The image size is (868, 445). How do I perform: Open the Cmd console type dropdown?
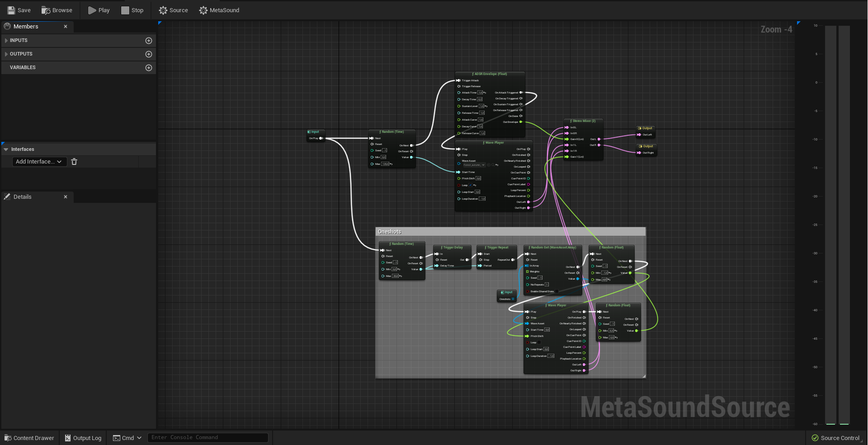(x=127, y=438)
